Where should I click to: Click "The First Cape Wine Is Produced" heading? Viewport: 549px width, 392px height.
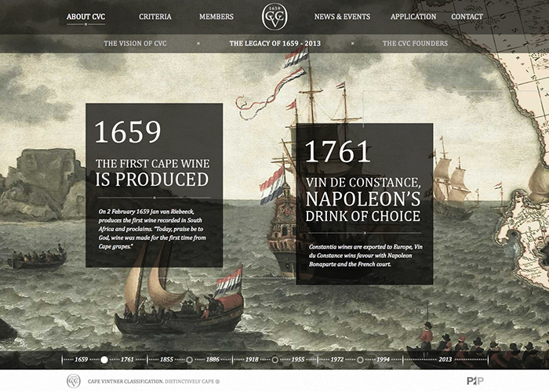coord(153,173)
